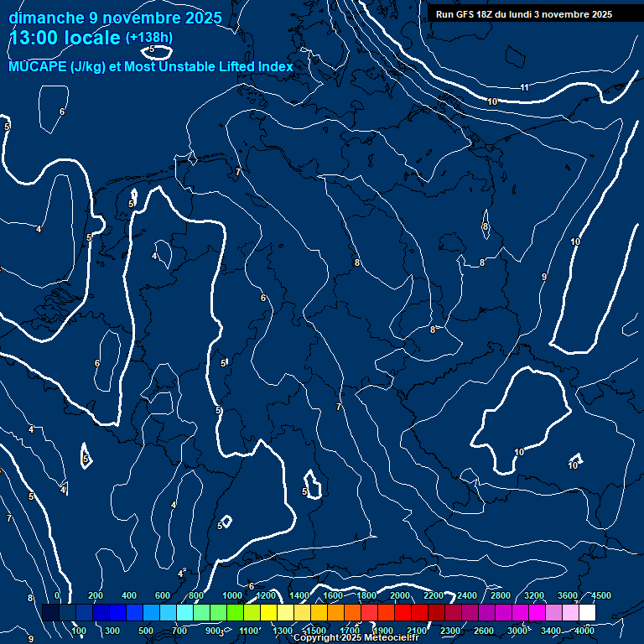Click the legend value "3400"

point(551,631)
